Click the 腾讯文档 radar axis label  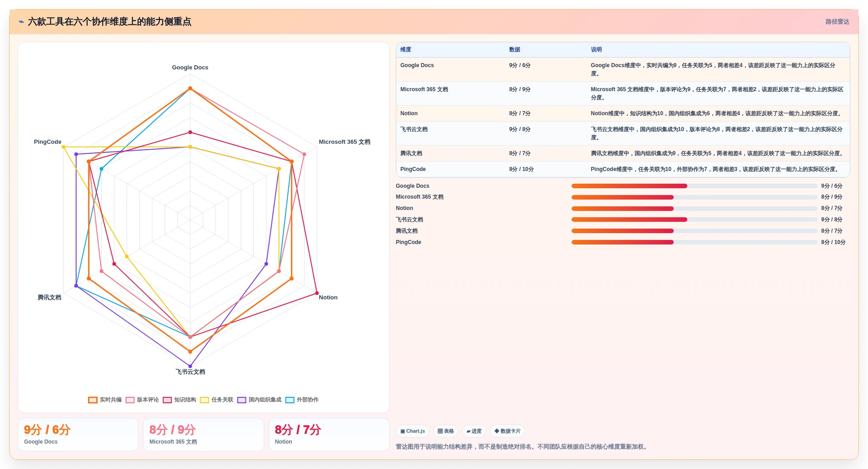49,298
